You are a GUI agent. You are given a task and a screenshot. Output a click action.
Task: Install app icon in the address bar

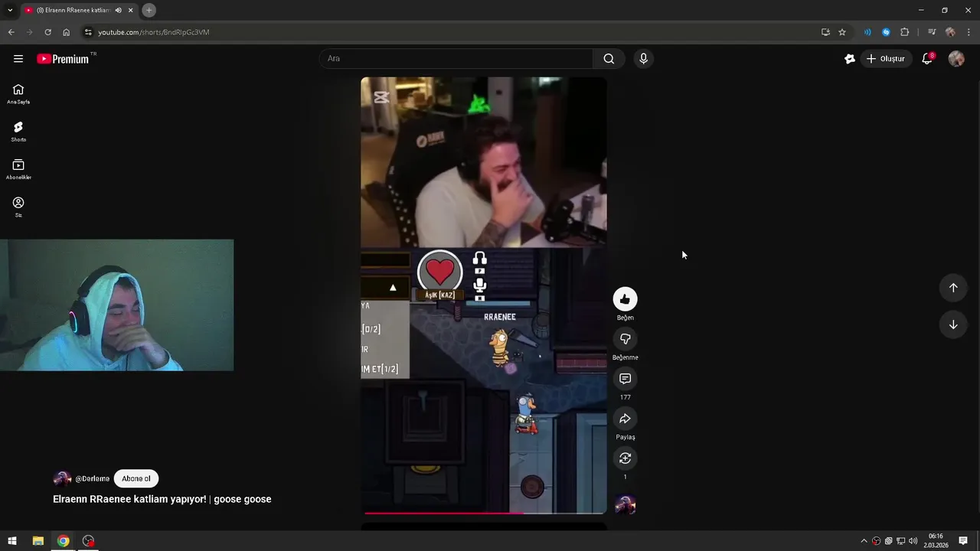(825, 32)
